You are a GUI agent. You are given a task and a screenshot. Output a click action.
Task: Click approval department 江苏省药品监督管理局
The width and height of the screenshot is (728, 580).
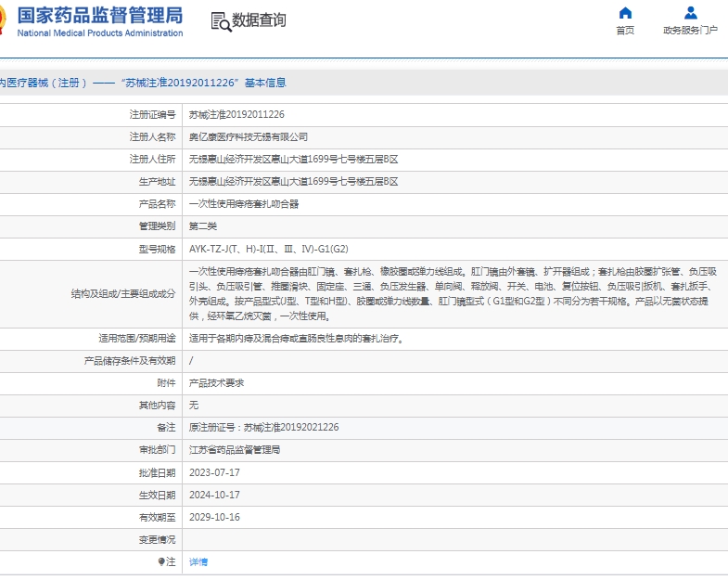click(x=235, y=450)
